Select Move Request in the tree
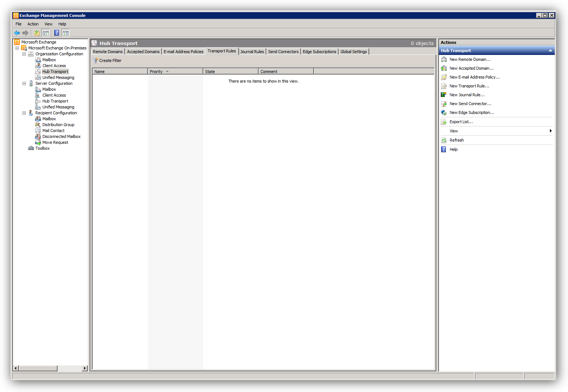Image resolution: width=568 pixels, height=392 pixels. (x=55, y=142)
